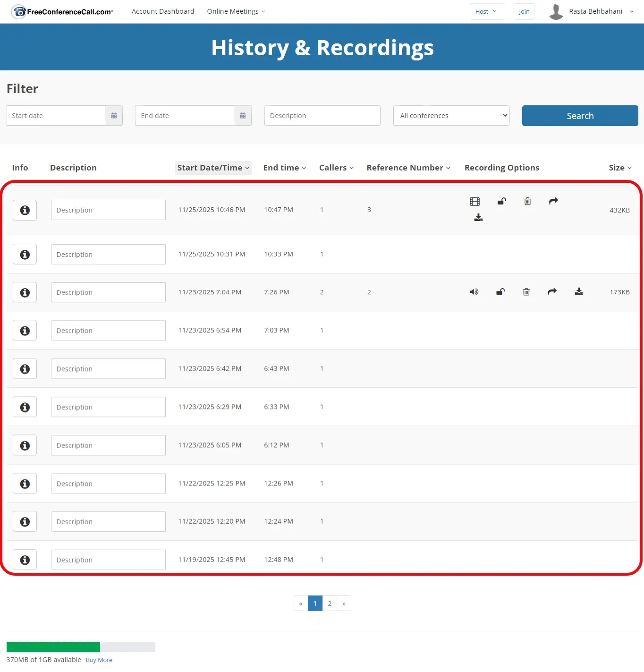Go to Account Dashboard

[163, 11]
